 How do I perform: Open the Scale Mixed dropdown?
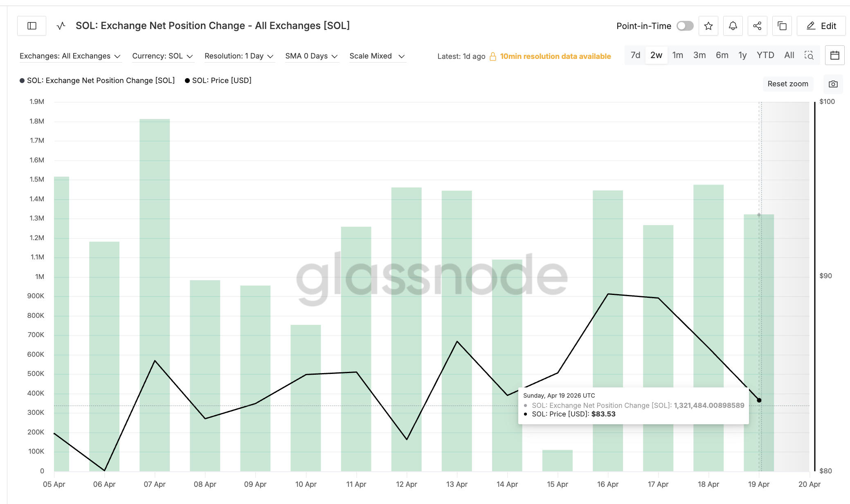(x=377, y=56)
